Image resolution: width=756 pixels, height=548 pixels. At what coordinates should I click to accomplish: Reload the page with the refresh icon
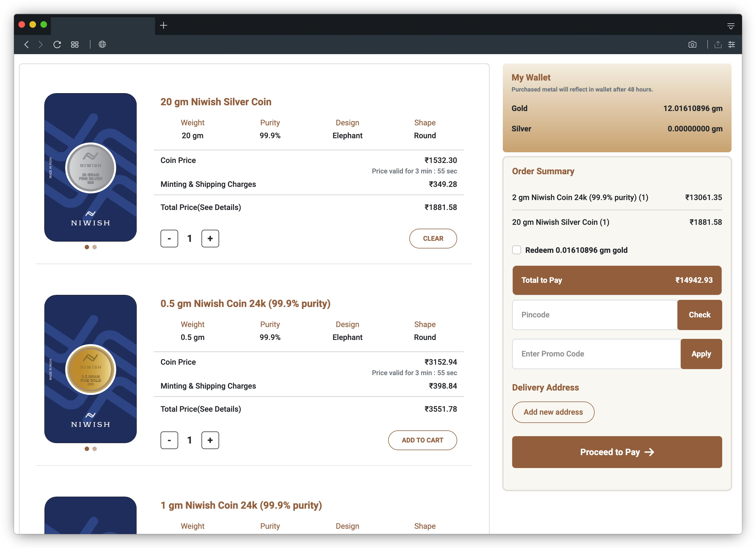pos(57,44)
